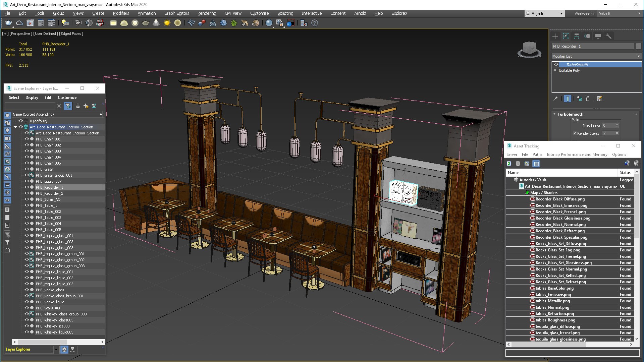
Task: Click the Pin Stack icon
Action: [x=555, y=99]
